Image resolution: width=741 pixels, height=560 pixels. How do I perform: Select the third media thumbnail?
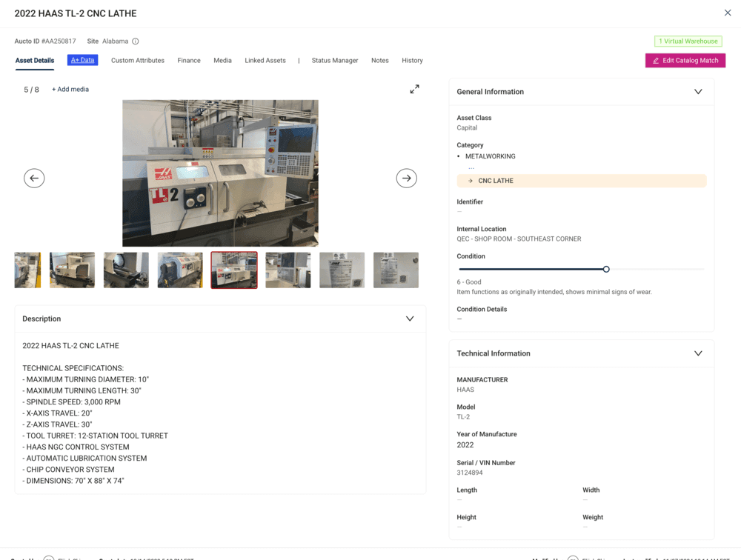tap(126, 270)
